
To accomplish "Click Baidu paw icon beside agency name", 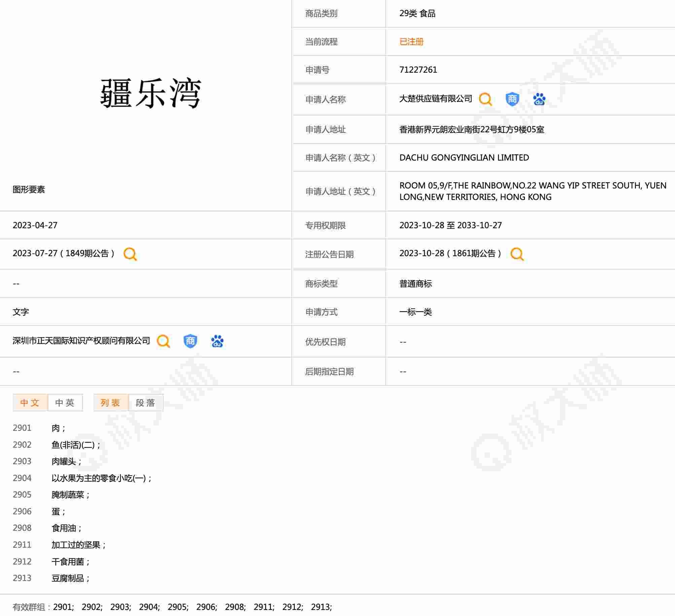I will click(217, 341).
